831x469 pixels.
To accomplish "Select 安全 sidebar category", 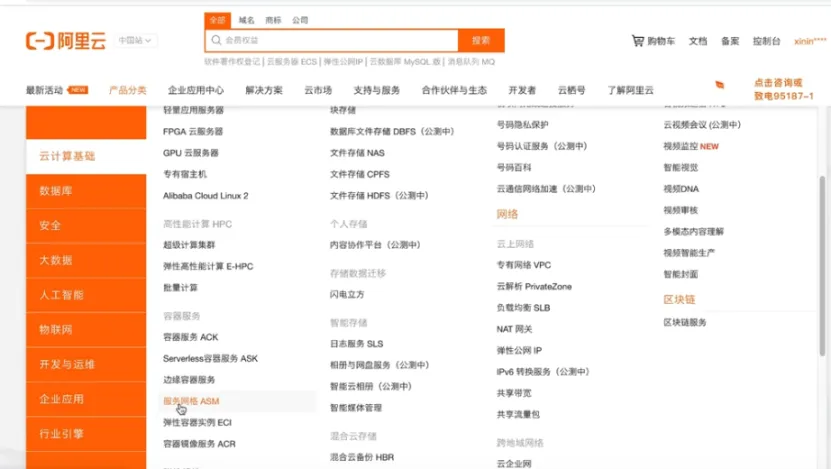I will 86,226.
